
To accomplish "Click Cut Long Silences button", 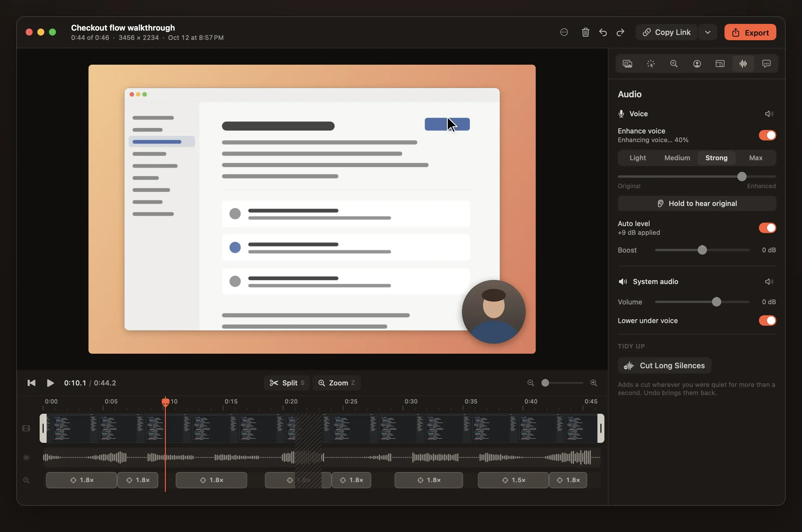I will point(664,366).
